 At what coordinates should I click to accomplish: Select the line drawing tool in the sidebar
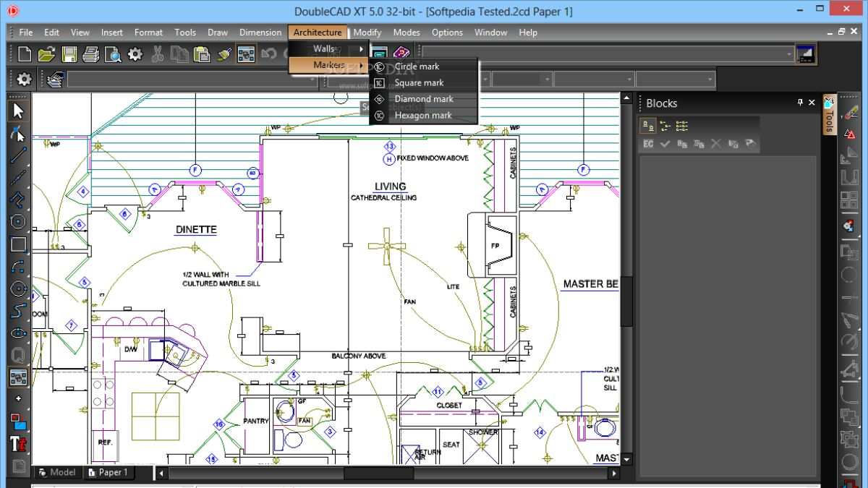pos(19,156)
